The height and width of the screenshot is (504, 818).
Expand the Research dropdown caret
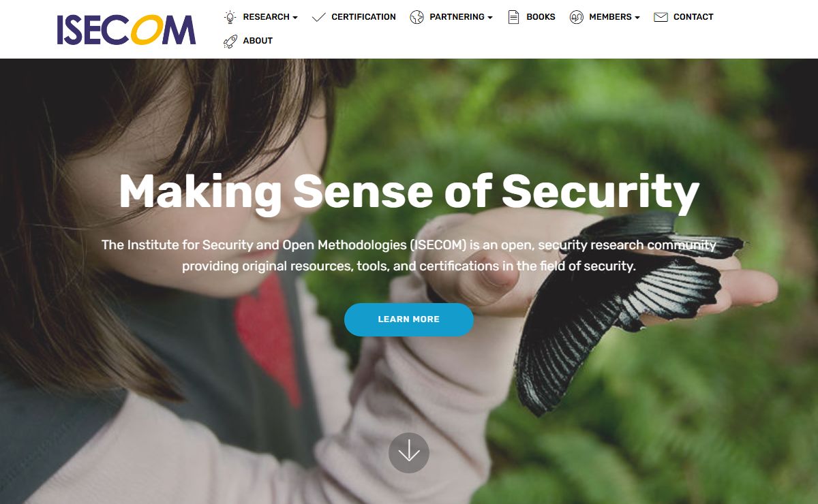[x=295, y=18]
